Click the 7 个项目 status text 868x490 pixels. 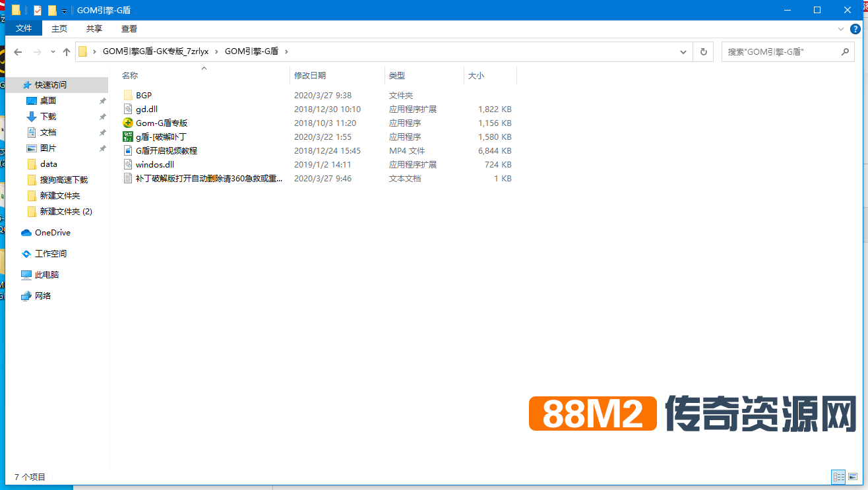point(30,477)
